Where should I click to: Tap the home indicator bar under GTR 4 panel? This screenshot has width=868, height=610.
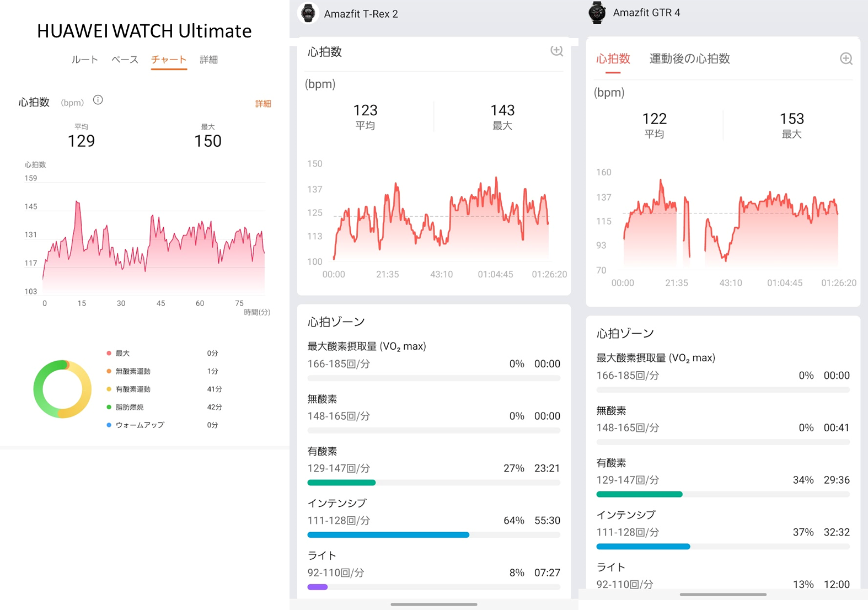click(723, 595)
